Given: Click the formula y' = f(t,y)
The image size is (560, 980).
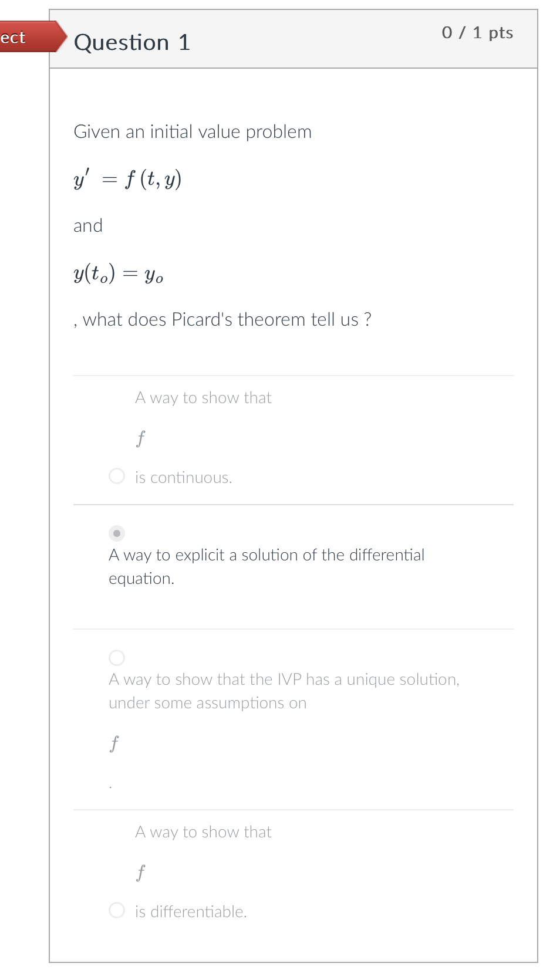Looking at the screenshot, I should pos(127,178).
